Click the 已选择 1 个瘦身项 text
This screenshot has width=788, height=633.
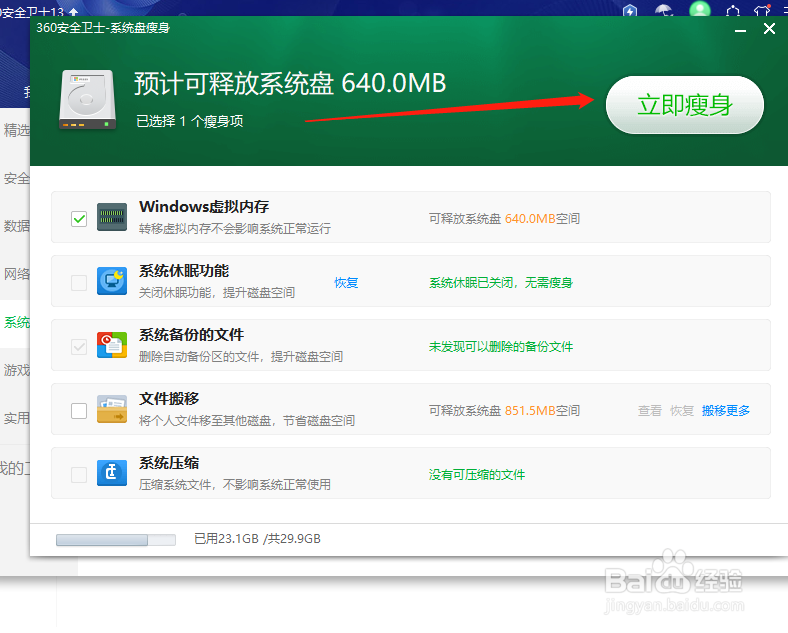coord(190,121)
